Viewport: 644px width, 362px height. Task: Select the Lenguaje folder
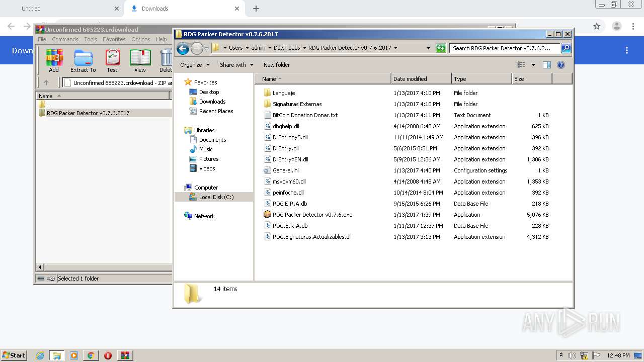[x=284, y=93]
